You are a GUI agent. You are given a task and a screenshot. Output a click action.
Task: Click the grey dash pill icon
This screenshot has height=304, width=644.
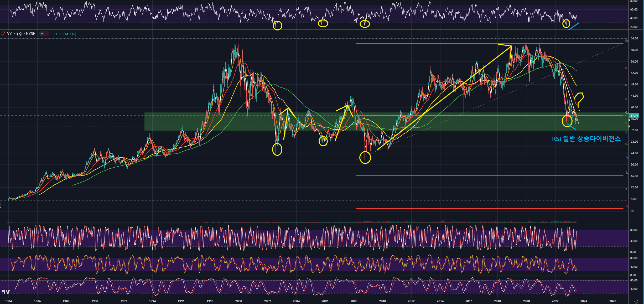click(42, 34)
